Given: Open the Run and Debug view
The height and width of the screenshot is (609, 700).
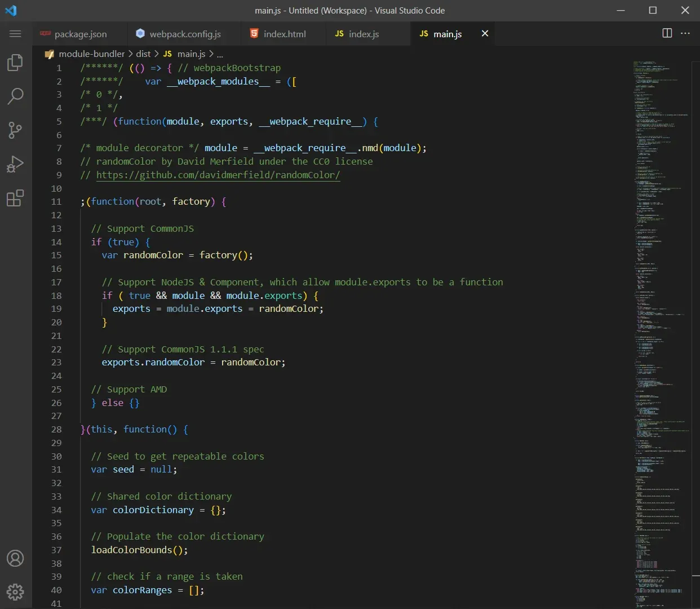Looking at the screenshot, I should tap(15, 164).
